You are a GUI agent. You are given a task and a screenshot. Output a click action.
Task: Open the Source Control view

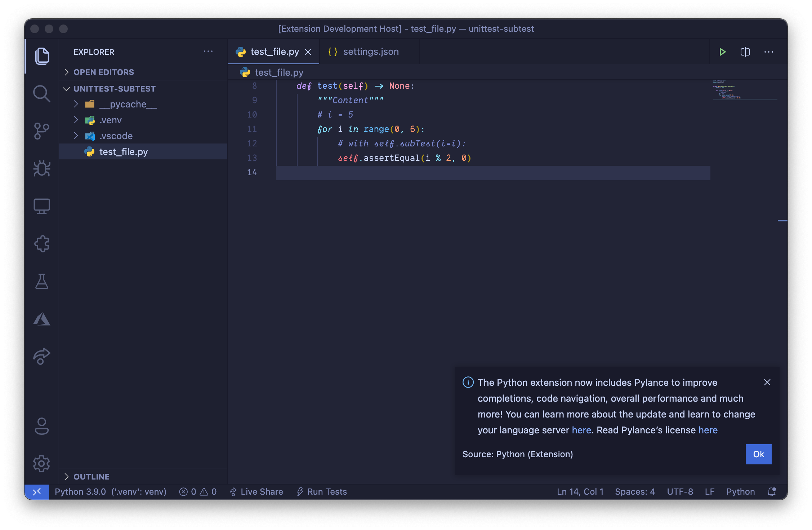(42, 131)
